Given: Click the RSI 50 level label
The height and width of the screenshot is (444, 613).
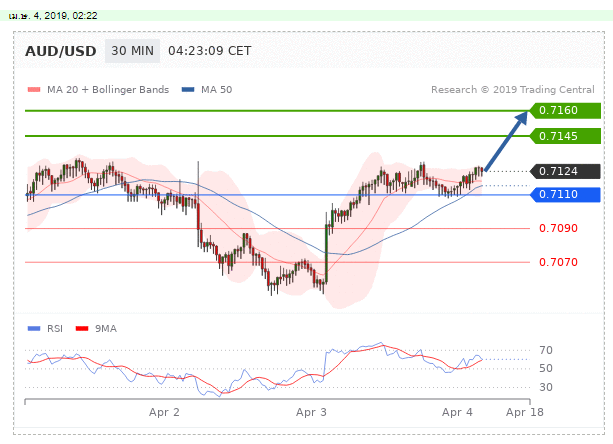Looking at the screenshot, I should [x=546, y=368].
